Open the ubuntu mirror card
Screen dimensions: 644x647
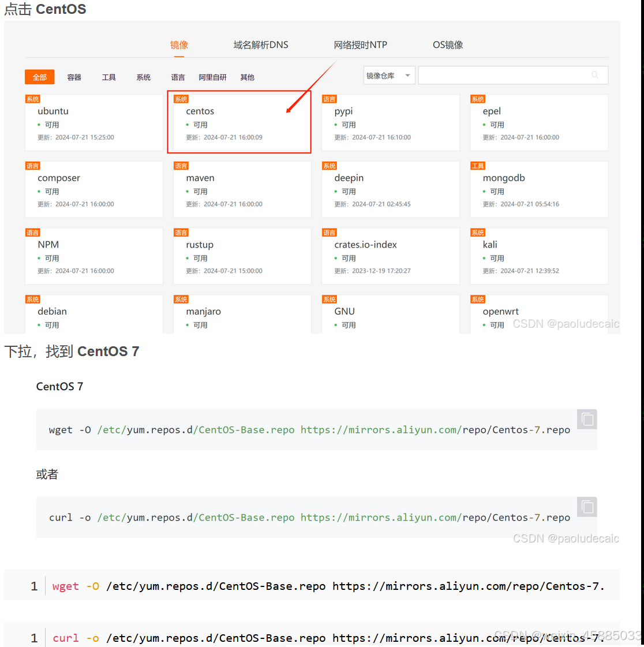tap(94, 122)
